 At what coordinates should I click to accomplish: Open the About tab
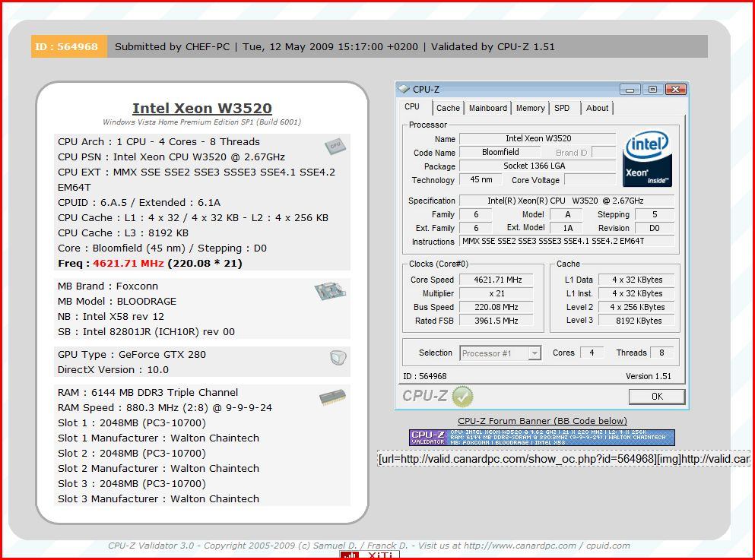[597, 108]
